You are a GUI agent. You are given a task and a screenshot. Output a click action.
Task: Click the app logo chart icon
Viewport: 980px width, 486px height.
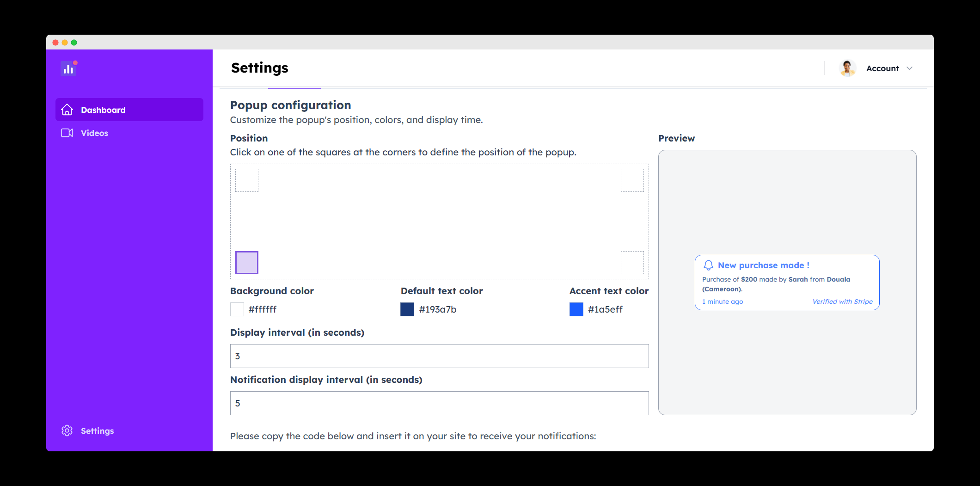click(68, 68)
